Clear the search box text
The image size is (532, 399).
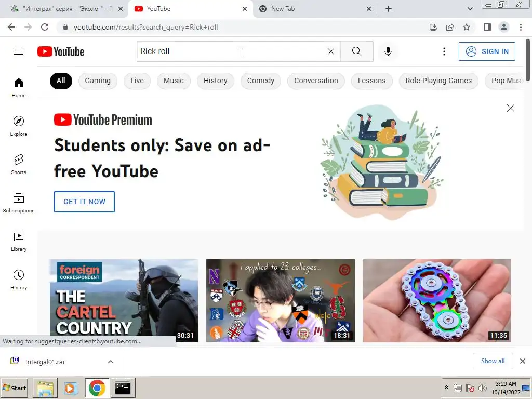click(x=331, y=51)
